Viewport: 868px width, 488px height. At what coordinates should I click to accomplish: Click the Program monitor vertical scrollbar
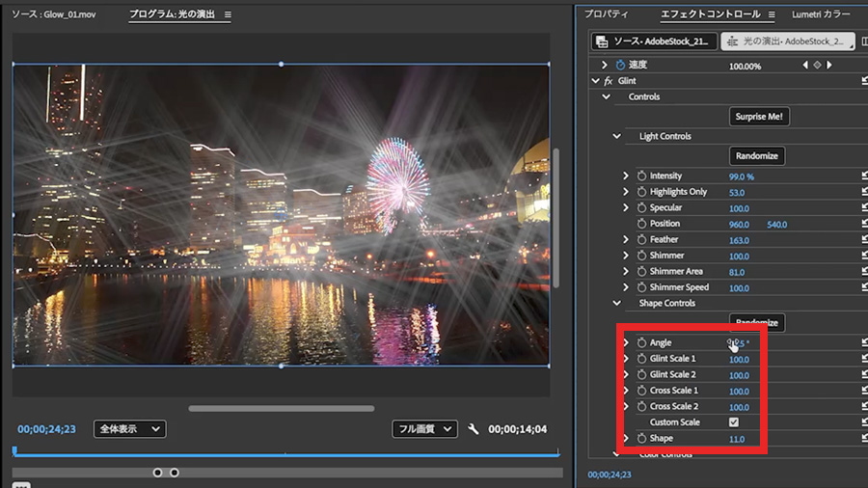click(556, 218)
